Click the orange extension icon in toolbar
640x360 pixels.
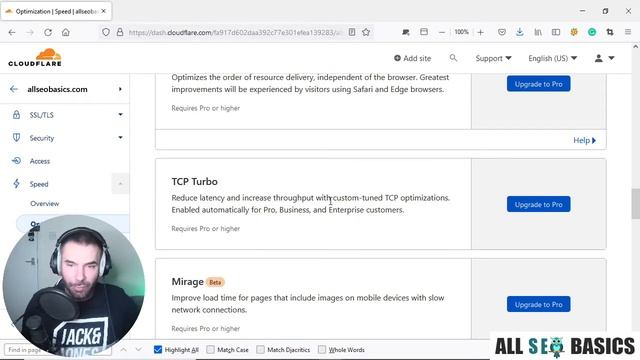coord(574,32)
